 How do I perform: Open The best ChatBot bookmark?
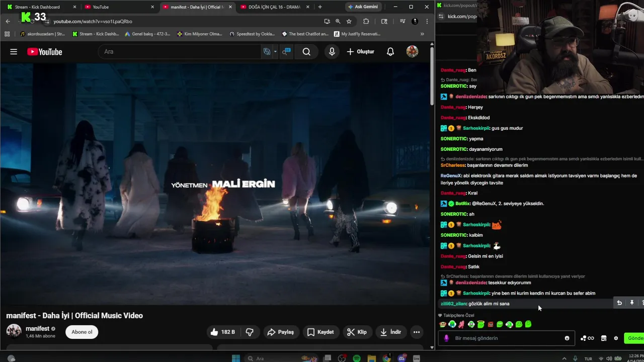click(305, 34)
